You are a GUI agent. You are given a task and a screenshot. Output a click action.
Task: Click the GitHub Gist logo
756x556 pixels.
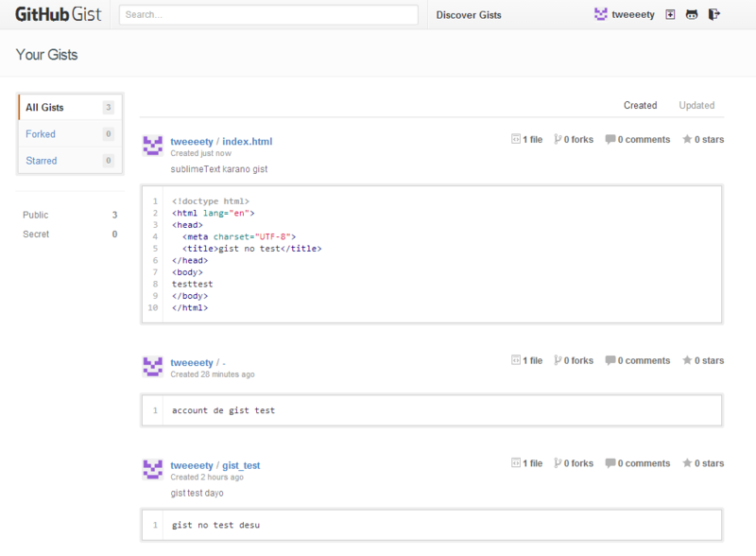click(59, 14)
